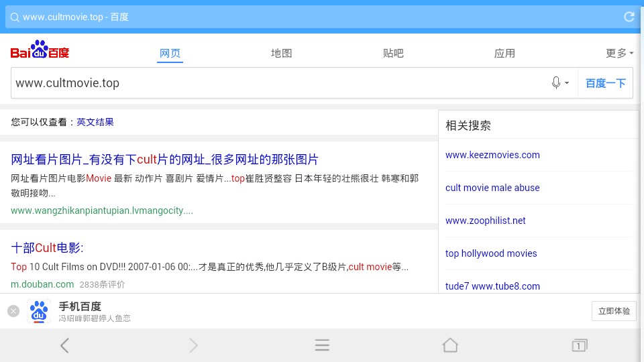Dismiss the 手机百度 banner with X icon
Screen dimensions: 644x362
(13, 311)
